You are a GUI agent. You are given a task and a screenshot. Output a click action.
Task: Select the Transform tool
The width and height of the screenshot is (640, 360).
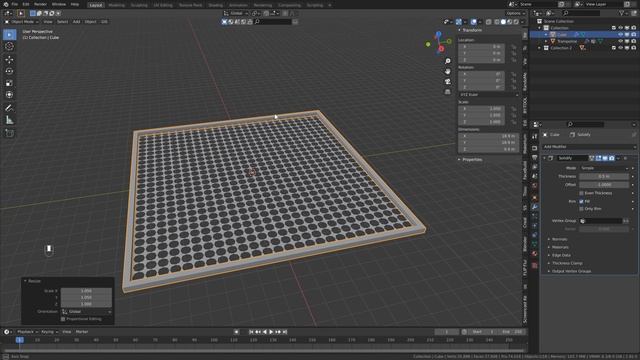click(9, 95)
